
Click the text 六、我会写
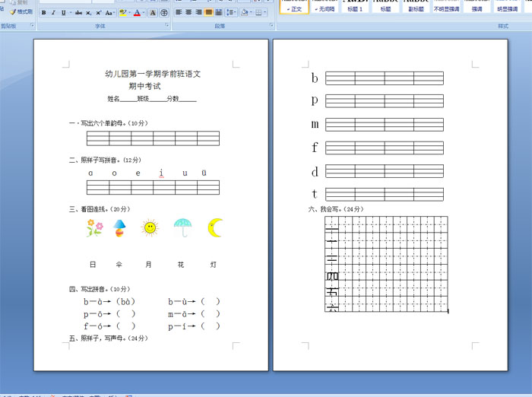pos(326,209)
